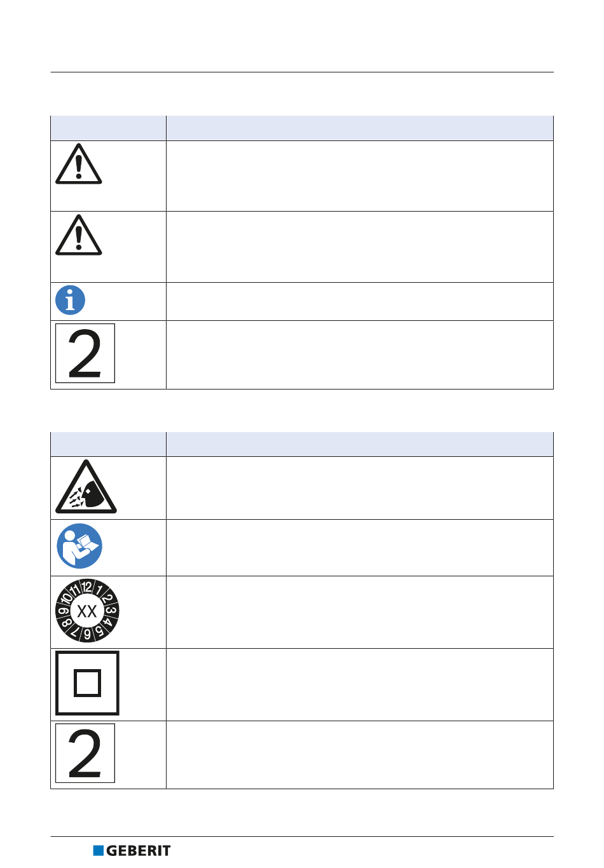
Task: Click the blank cell beside the read-manual icon
Action: (360, 548)
